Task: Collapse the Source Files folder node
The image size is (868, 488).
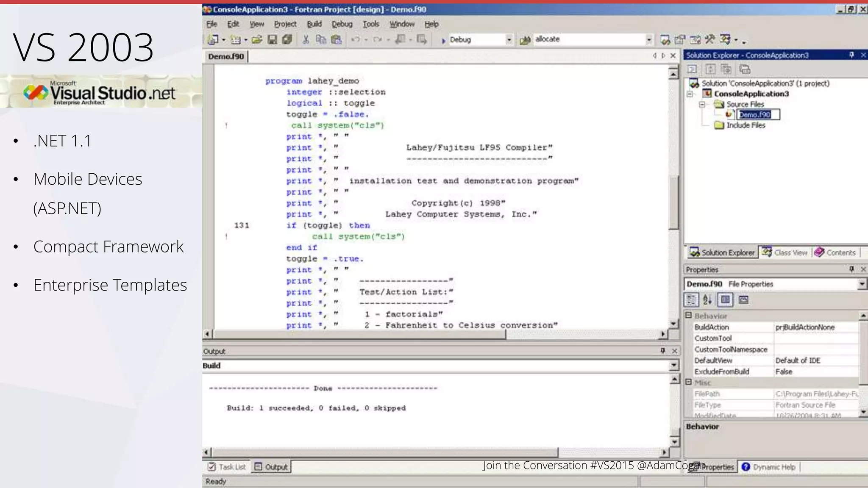Action: pyautogui.click(x=702, y=104)
